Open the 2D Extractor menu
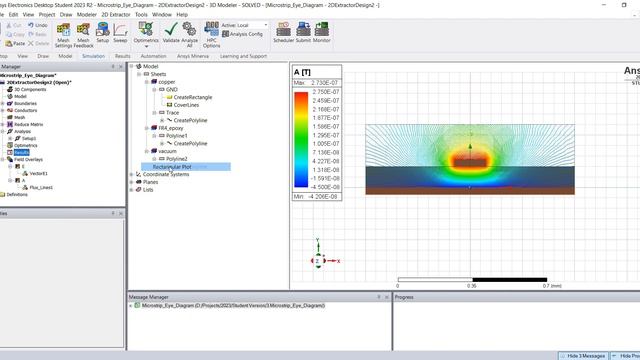 pyautogui.click(x=116, y=14)
